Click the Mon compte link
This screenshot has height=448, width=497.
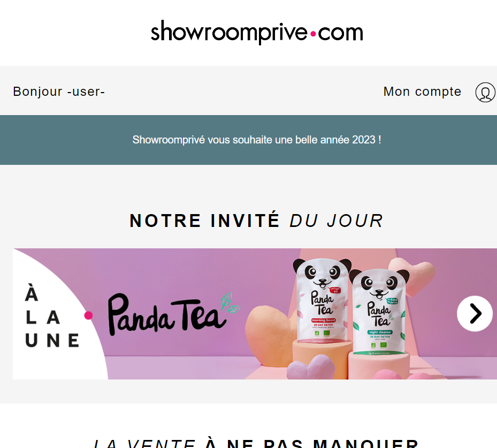[x=422, y=92]
